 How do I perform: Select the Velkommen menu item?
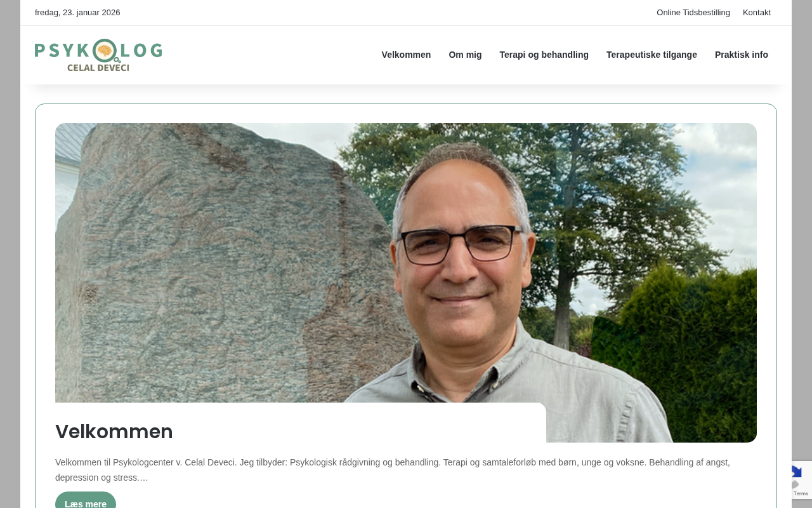point(406,55)
